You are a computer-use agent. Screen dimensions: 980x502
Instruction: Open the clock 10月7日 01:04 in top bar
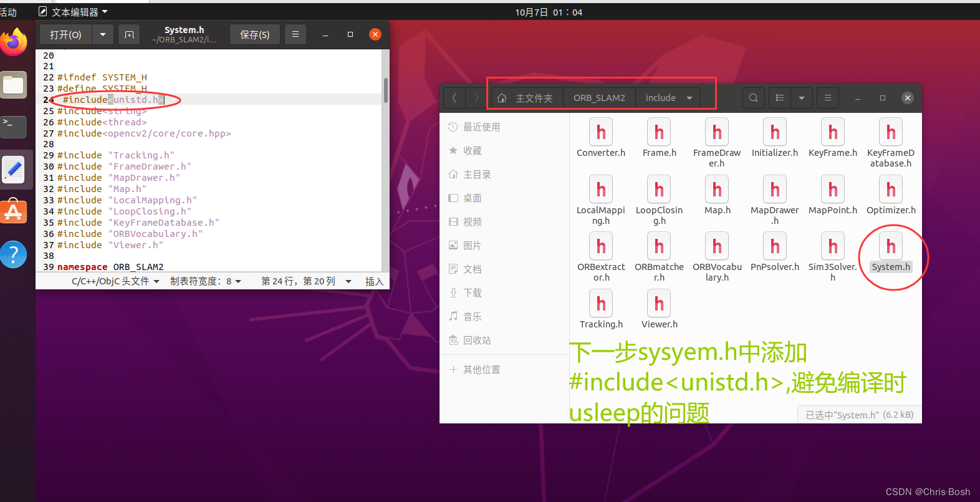(x=549, y=12)
